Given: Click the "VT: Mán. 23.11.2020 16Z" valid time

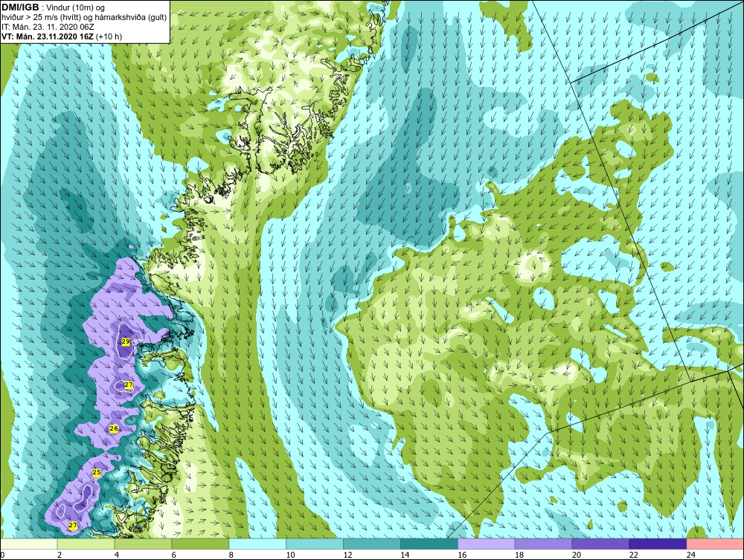Looking at the screenshot, I should coord(48,36).
